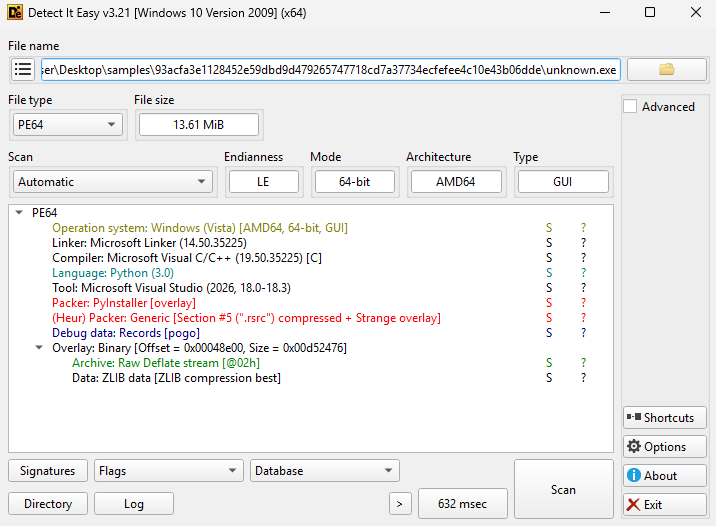Select the PE64 root tree label
716x526 pixels.
pos(44,212)
